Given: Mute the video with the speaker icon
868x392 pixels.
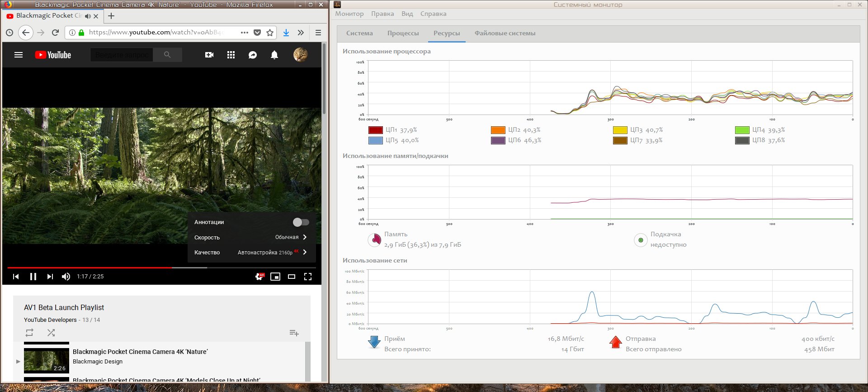Looking at the screenshot, I should click(x=66, y=277).
